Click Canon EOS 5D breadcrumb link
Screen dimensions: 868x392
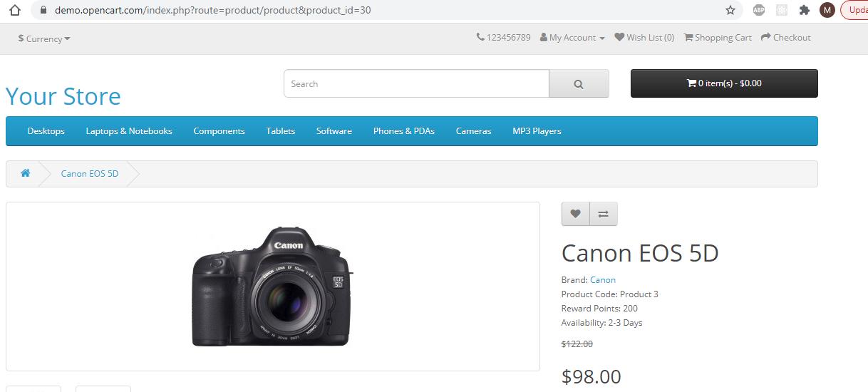[x=90, y=174]
